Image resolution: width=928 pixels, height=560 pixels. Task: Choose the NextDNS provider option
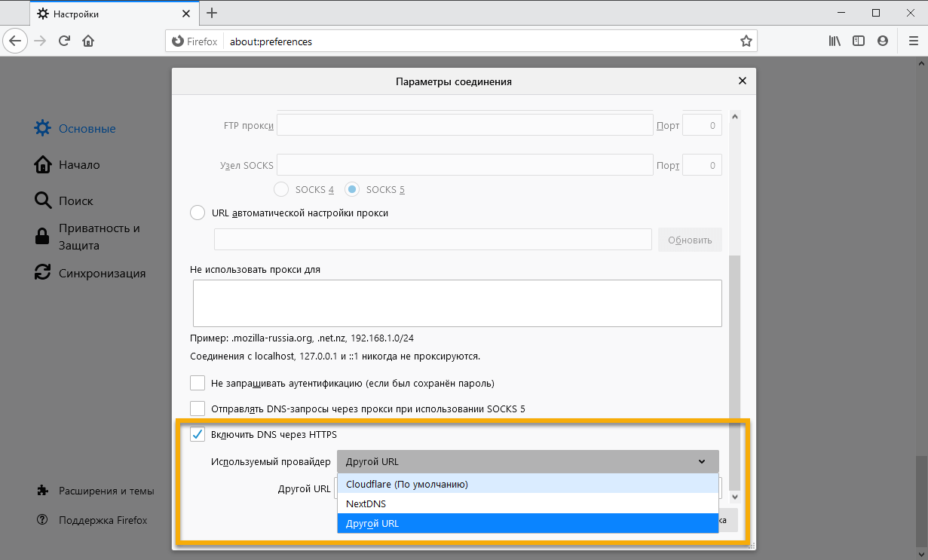[528, 503]
